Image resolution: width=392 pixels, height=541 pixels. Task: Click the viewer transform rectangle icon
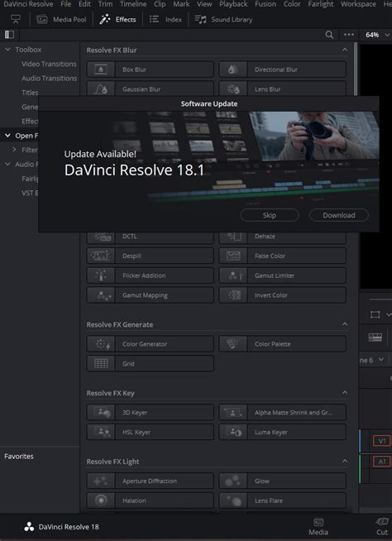(x=375, y=314)
